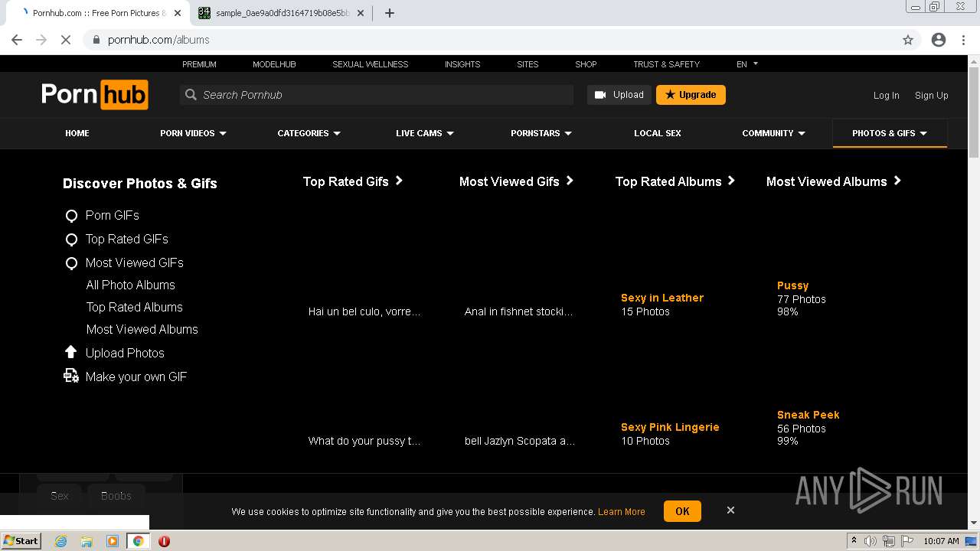Open the media player taskbar icon

coord(113,541)
